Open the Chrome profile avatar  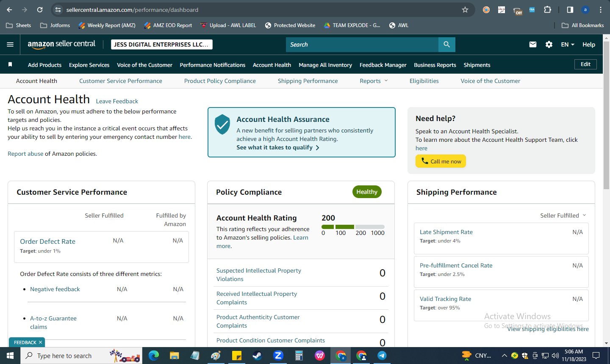pos(585,10)
